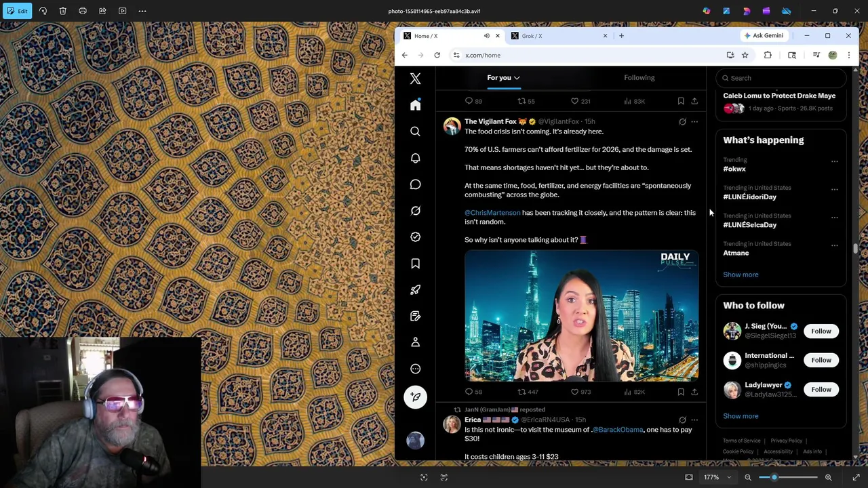This screenshot has height=488, width=868.
Task: Click the X logo in the sidebar
Action: tap(416, 79)
